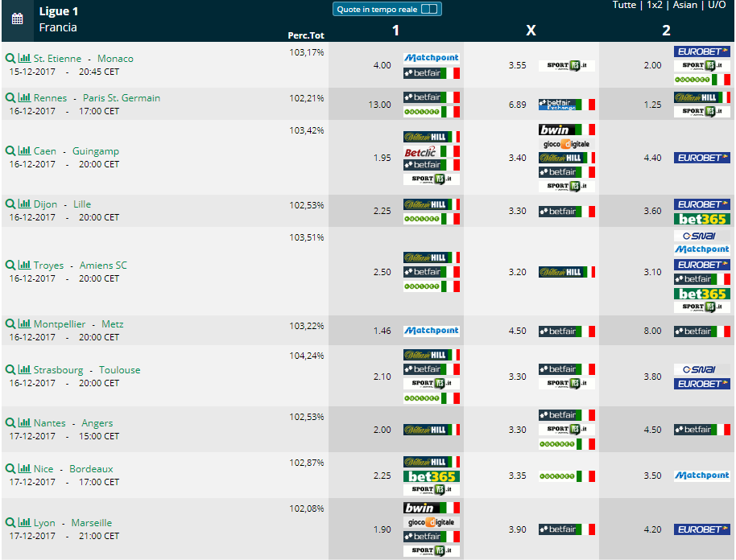Click bet365 logo in Nice home odds
Viewport: 736px width, 560px height.
(432, 476)
